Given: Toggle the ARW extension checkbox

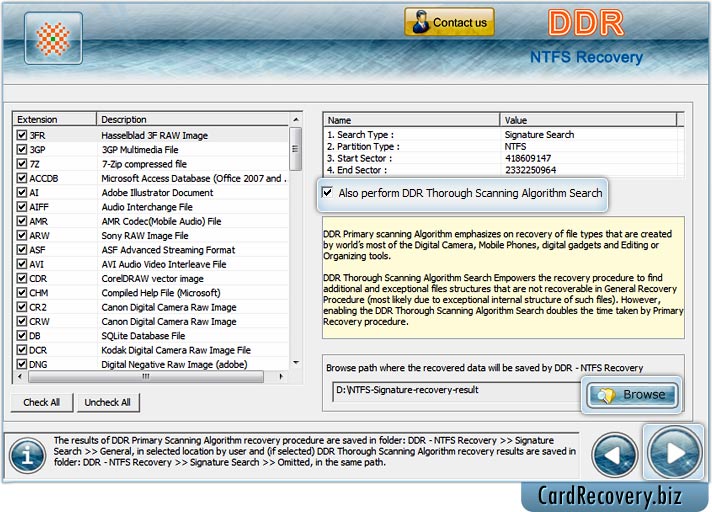Looking at the screenshot, I should coord(21,235).
